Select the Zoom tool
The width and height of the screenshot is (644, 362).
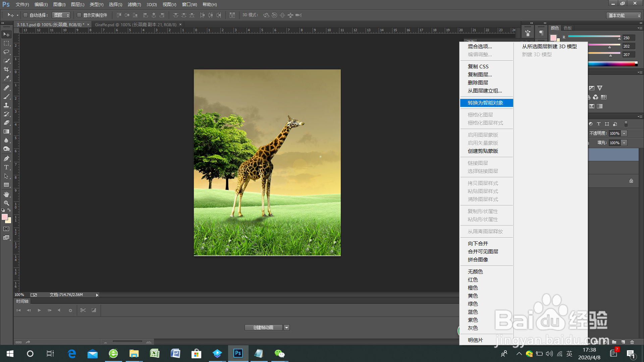tap(6, 203)
